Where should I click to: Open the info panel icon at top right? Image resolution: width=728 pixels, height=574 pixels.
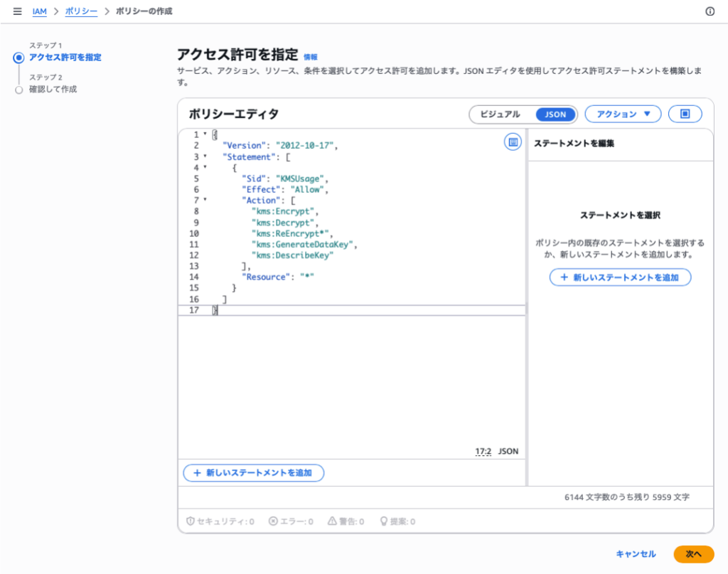pyautogui.click(x=710, y=11)
